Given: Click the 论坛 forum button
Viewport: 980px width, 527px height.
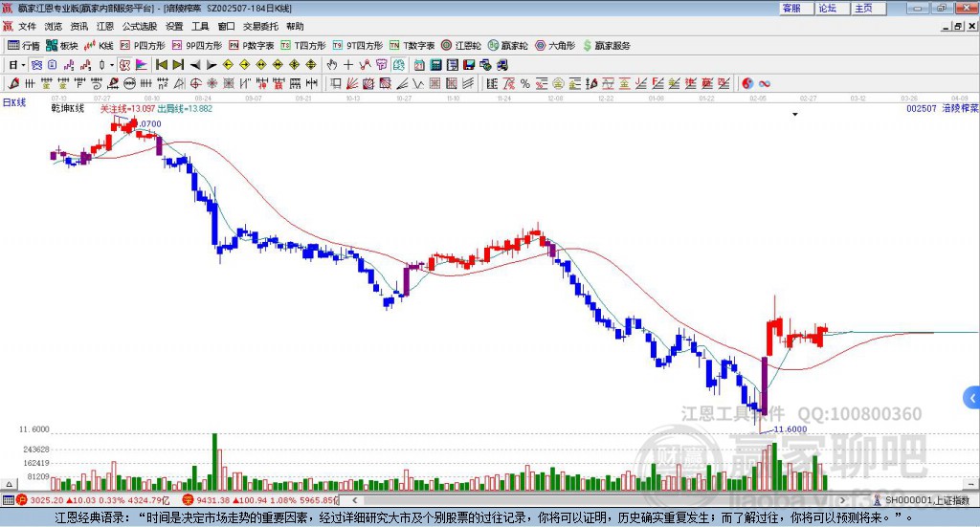Looking at the screenshot, I should pyautogui.click(x=833, y=8).
